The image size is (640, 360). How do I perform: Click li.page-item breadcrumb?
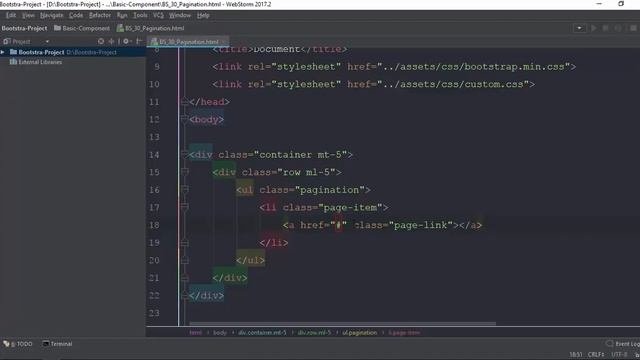tap(404, 332)
